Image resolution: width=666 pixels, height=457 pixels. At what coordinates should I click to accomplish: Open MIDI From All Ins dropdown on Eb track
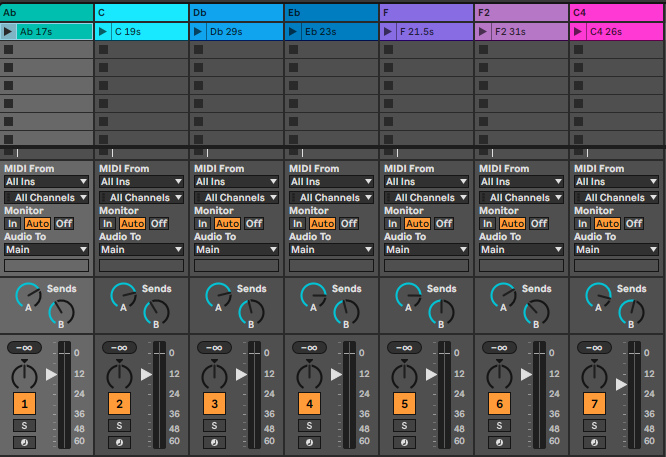[x=331, y=182]
